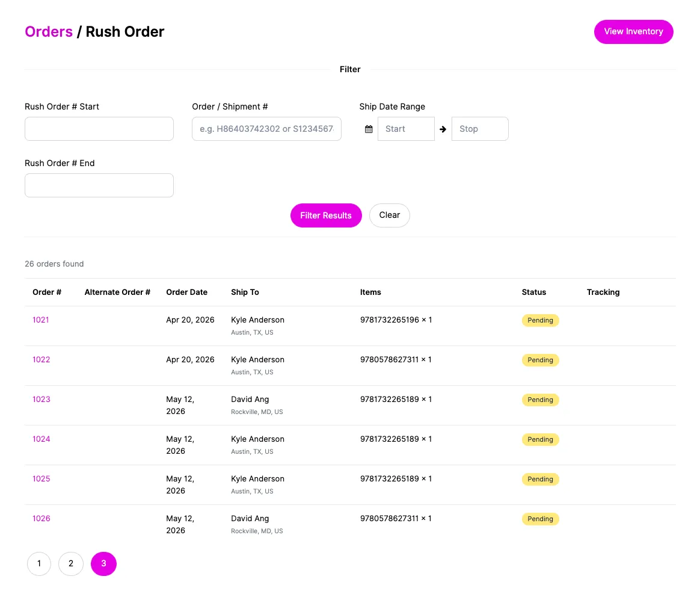Go to results page 1
The image size is (700, 591).
[39, 564]
